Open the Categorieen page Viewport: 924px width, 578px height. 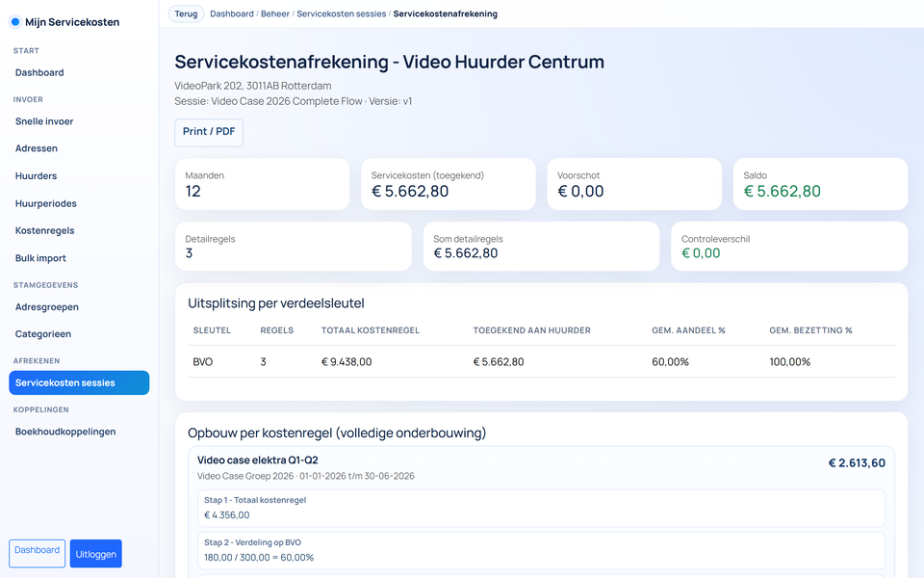pyautogui.click(x=41, y=334)
